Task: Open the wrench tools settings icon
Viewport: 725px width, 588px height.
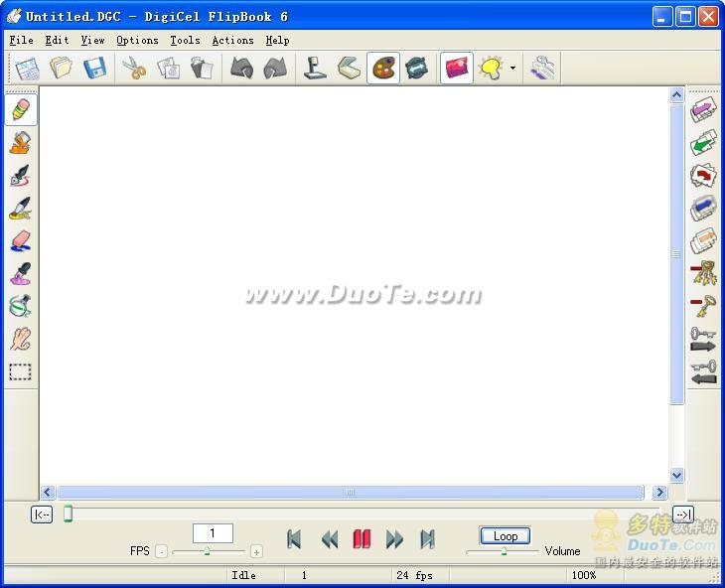Action: click(x=542, y=69)
